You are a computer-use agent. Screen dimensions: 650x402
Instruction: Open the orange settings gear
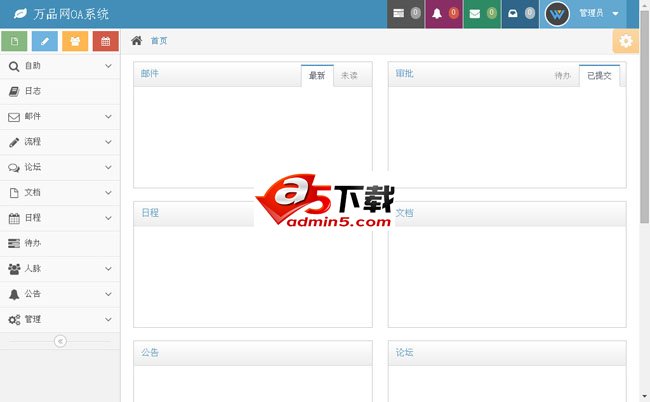click(x=626, y=41)
